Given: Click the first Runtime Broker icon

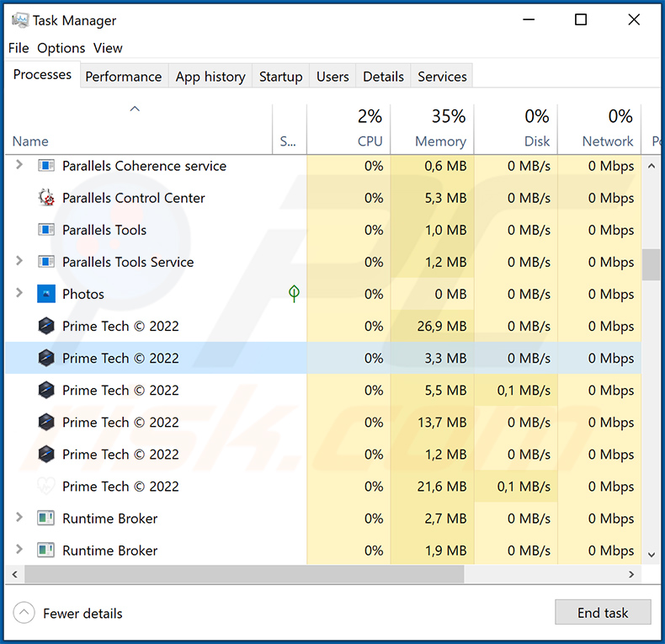Looking at the screenshot, I should (46, 519).
